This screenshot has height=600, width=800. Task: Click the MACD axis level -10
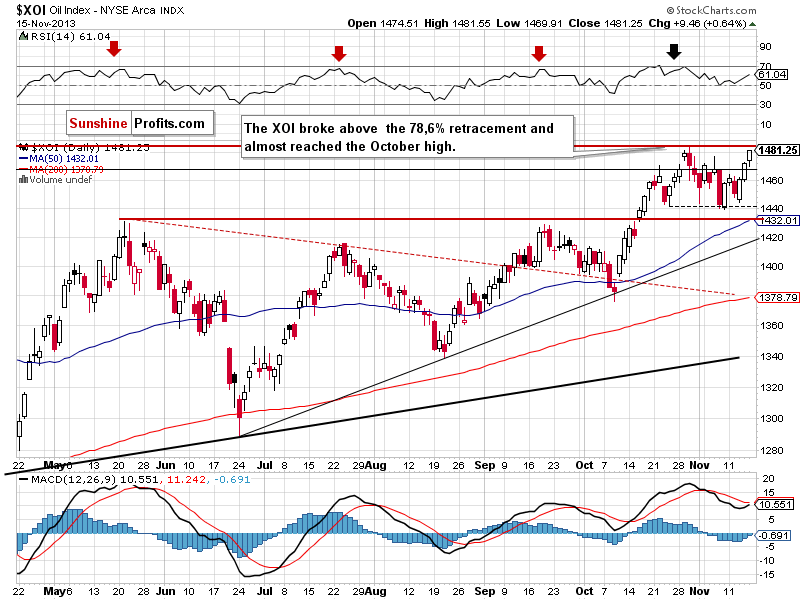pyautogui.click(x=766, y=561)
